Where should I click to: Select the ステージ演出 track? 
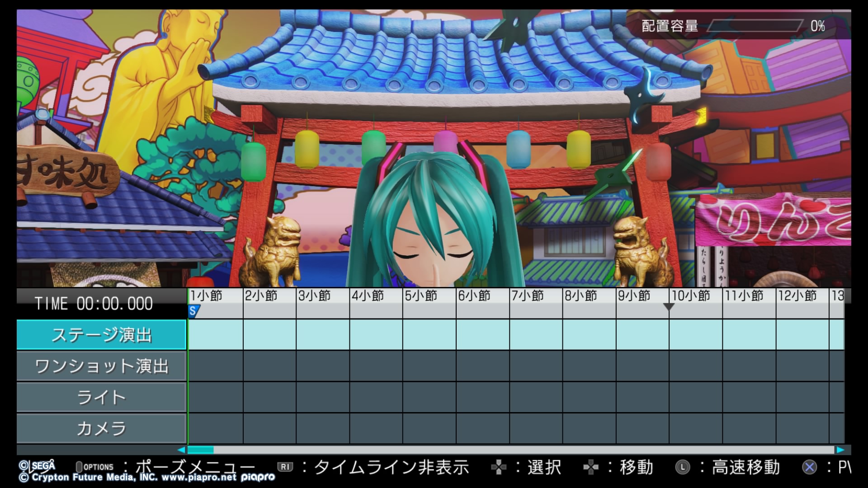tap(101, 335)
